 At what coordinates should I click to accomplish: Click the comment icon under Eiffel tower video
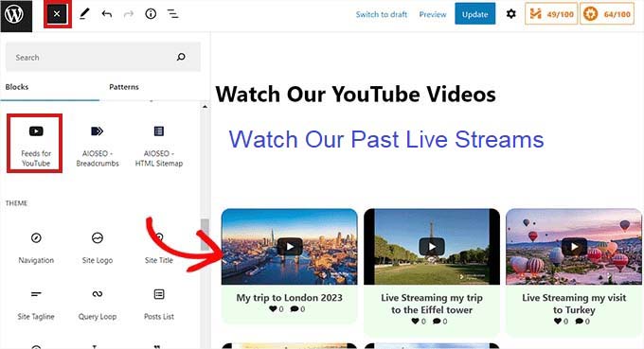click(437, 322)
